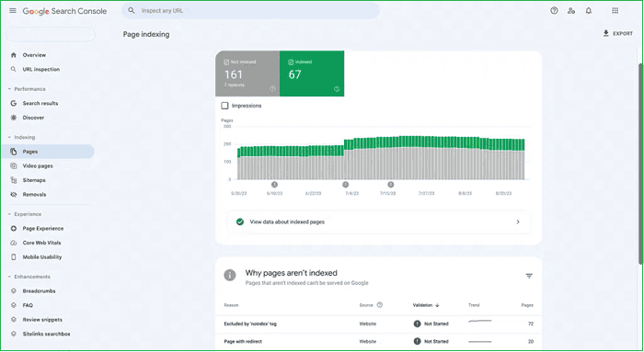Image resolution: width=644 pixels, height=352 pixels.
Task: Select the Indexed 67 card
Action: click(312, 74)
